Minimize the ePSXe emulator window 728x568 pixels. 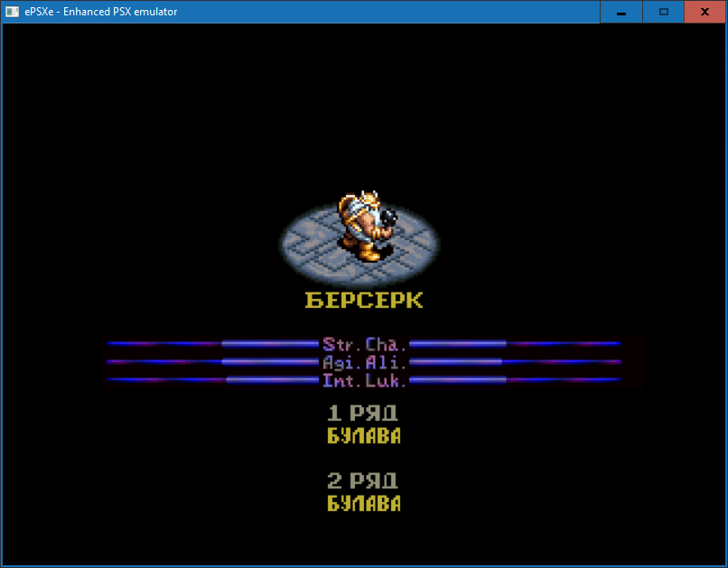click(x=621, y=12)
